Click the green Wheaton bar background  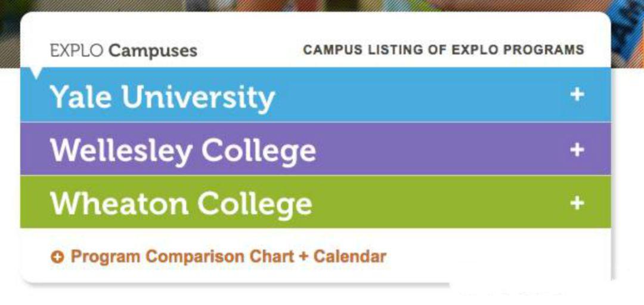coord(441,203)
